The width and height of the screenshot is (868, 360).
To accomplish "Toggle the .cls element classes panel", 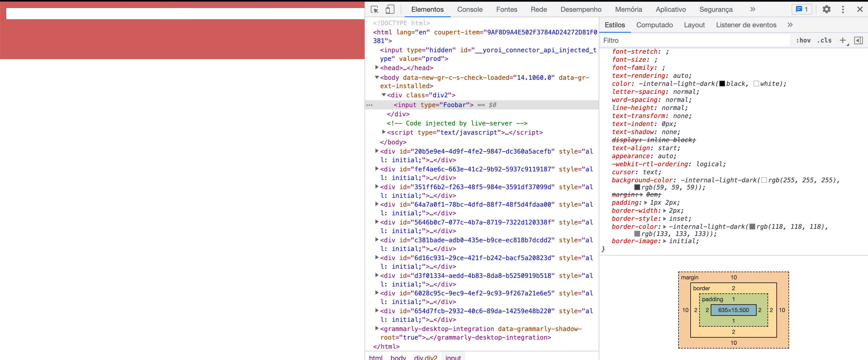I will pos(824,40).
